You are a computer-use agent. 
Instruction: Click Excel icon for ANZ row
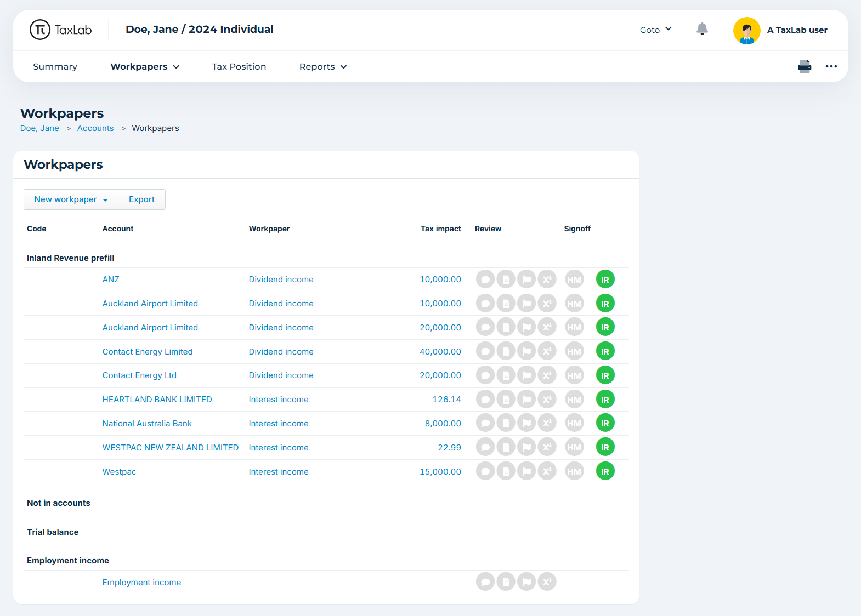pyautogui.click(x=547, y=280)
